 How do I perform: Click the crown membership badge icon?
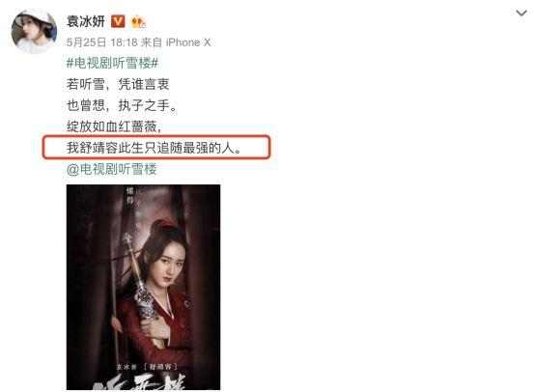(x=139, y=22)
